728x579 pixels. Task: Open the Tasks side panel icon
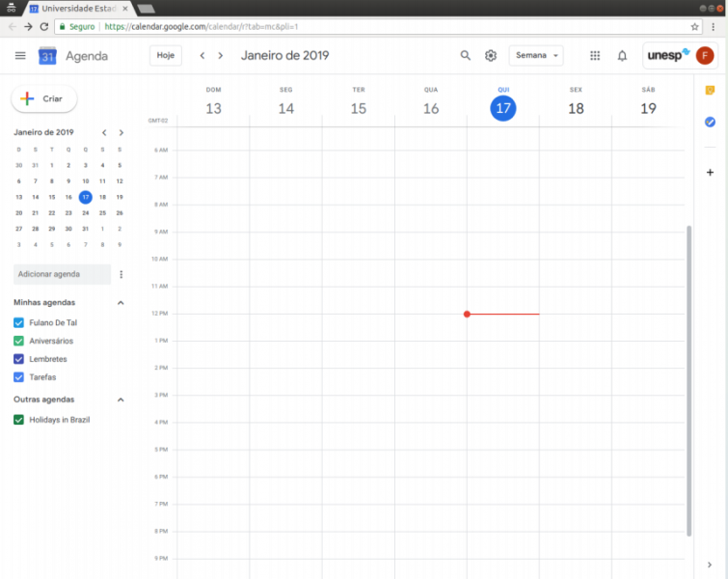(x=710, y=122)
